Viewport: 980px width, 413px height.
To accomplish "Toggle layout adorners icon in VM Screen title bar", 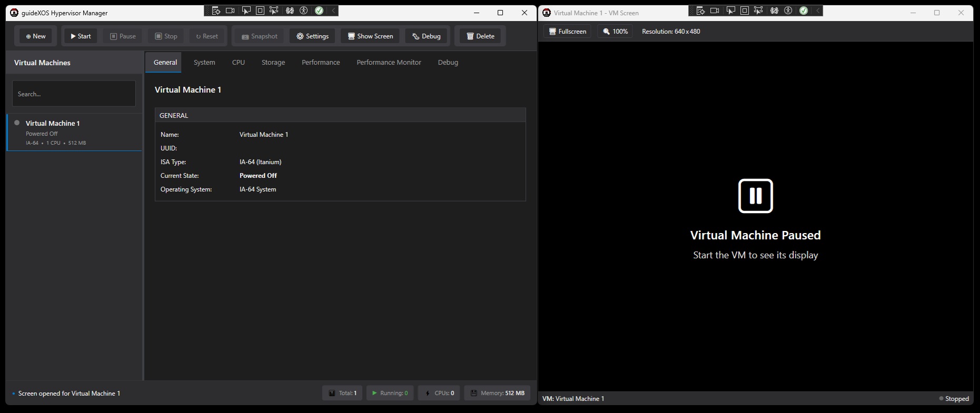I will (x=744, y=11).
